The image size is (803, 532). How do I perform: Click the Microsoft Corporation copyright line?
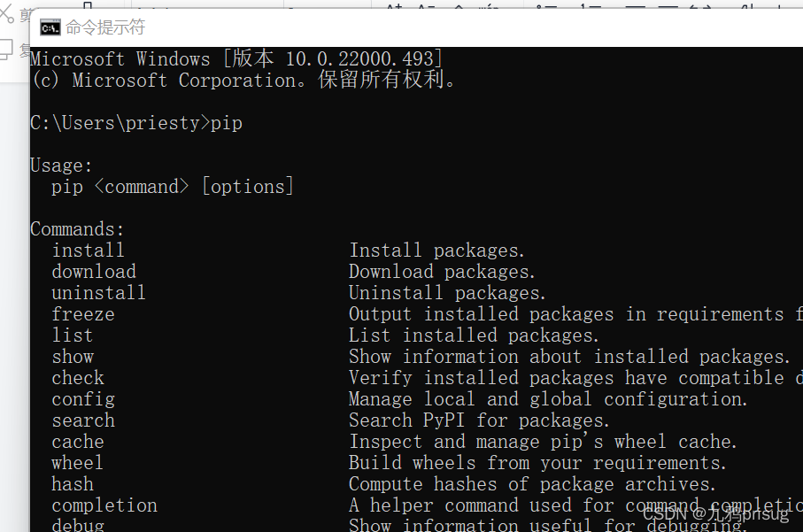tap(243, 80)
